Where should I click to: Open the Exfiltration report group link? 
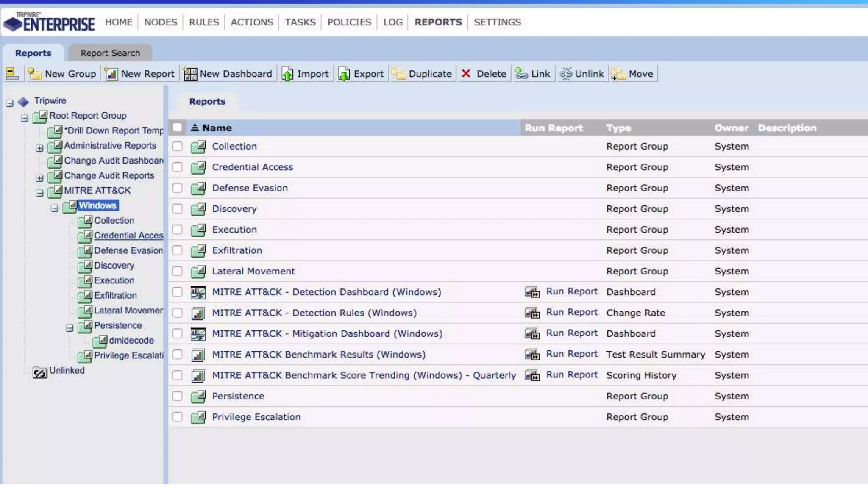(236, 250)
